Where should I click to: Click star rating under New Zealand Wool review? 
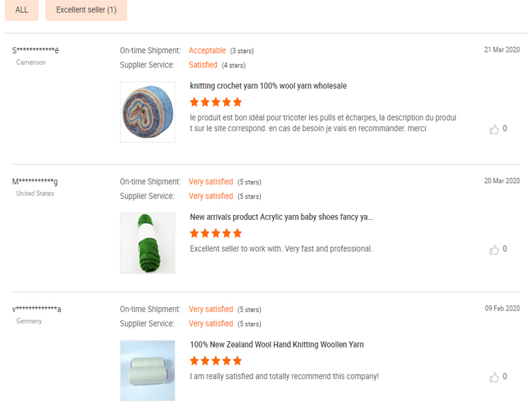click(216, 360)
